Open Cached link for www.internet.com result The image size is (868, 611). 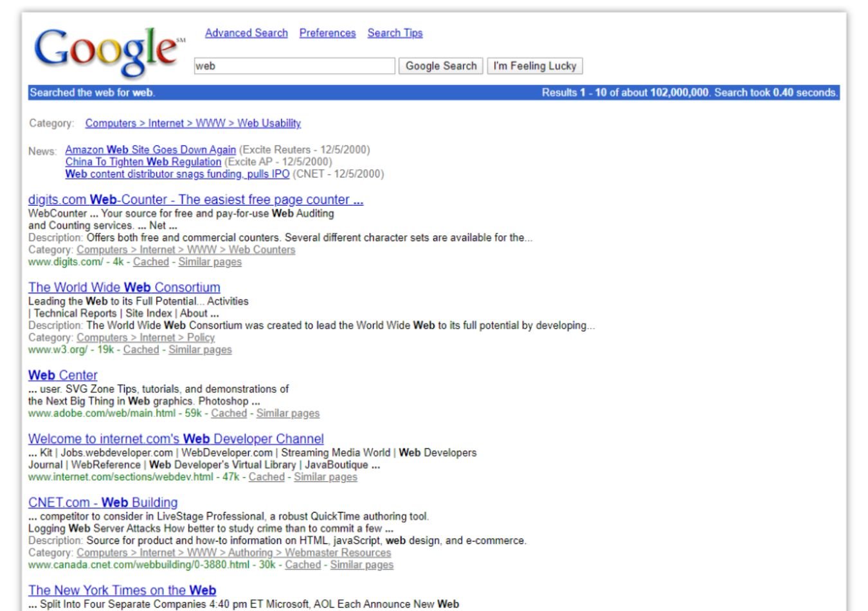click(267, 477)
